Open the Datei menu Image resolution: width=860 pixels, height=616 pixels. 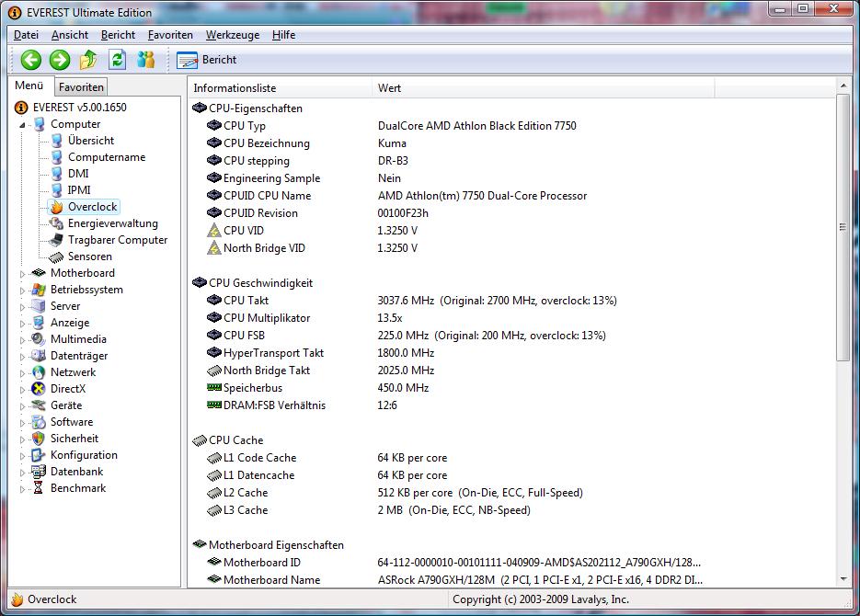[x=26, y=35]
